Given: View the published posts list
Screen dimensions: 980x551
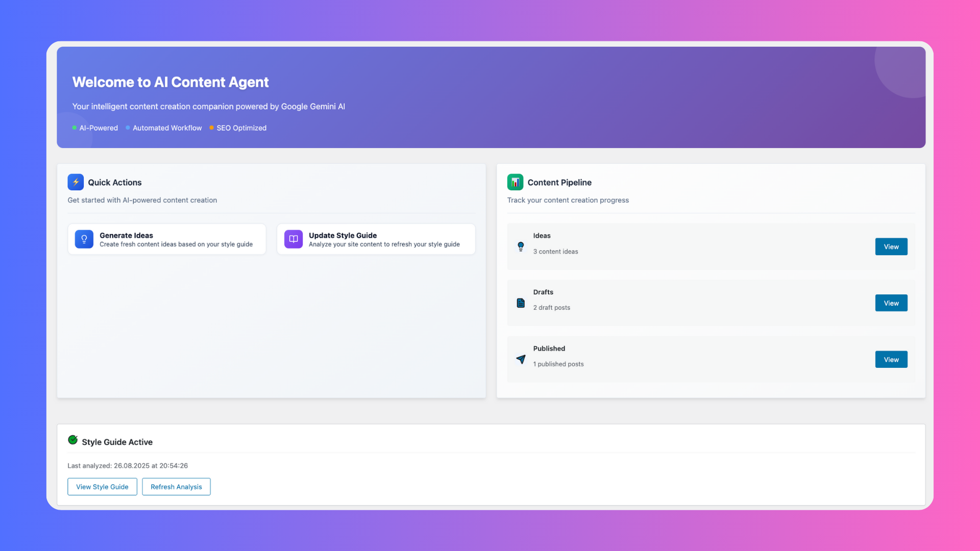Looking at the screenshot, I should click(891, 359).
